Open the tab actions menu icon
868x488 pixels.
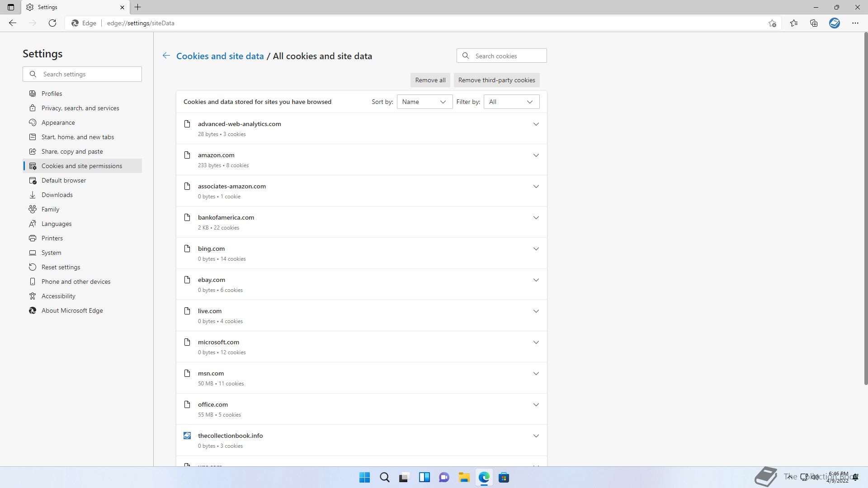point(11,7)
